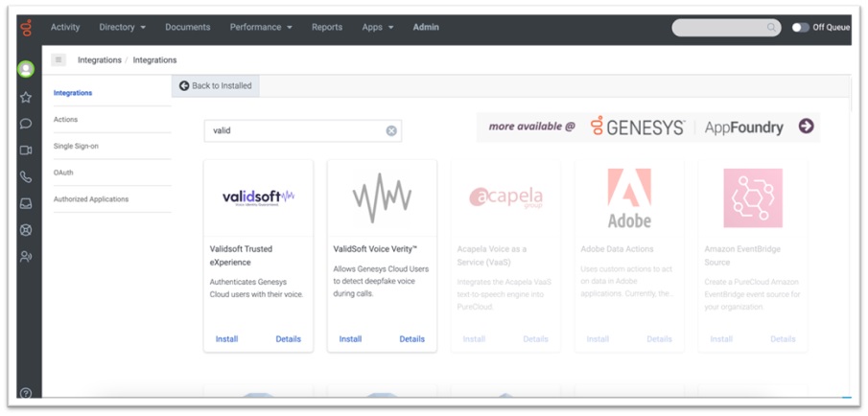Clear the 'valid' search text
The height and width of the screenshot is (416, 868).
pos(391,130)
